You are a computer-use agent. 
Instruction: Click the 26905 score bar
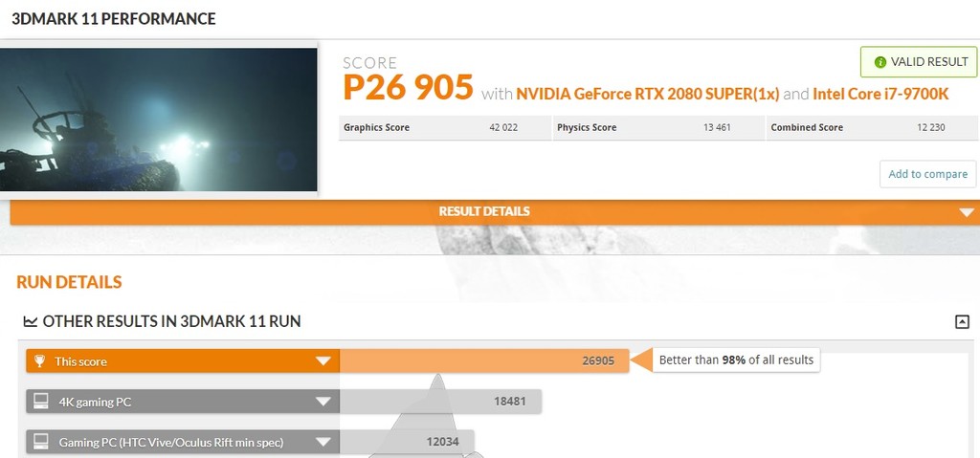pos(483,361)
